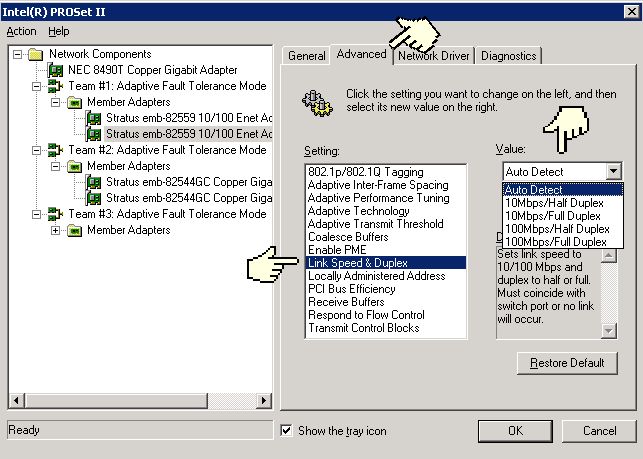Expand Member Adapters under Team #3
The height and width of the screenshot is (459, 643).
click(55, 230)
